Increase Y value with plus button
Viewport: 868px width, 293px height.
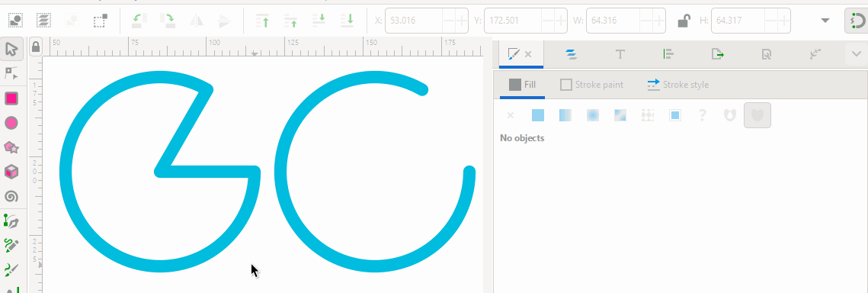pyautogui.click(x=561, y=21)
